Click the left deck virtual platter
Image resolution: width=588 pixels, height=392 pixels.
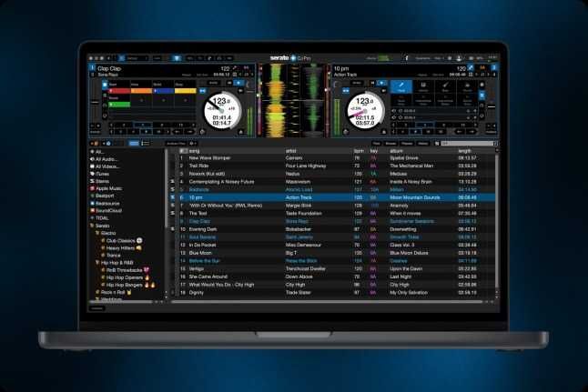[222, 111]
